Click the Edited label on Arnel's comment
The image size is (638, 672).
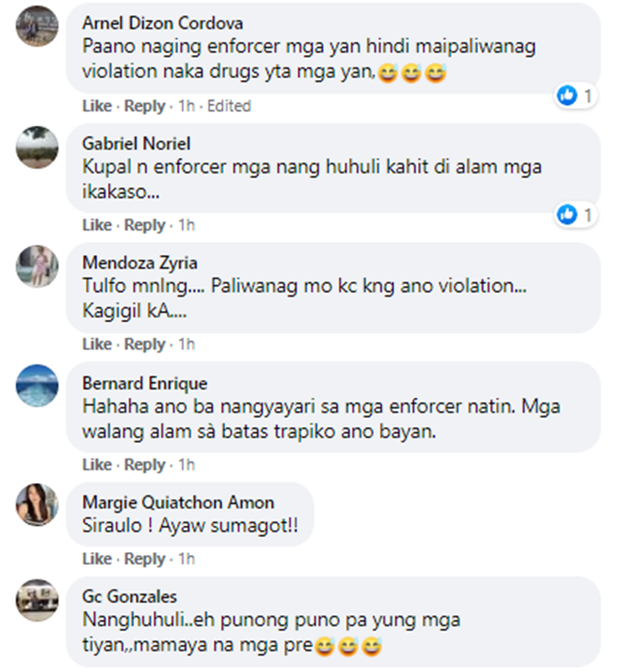[x=229, y=106]
